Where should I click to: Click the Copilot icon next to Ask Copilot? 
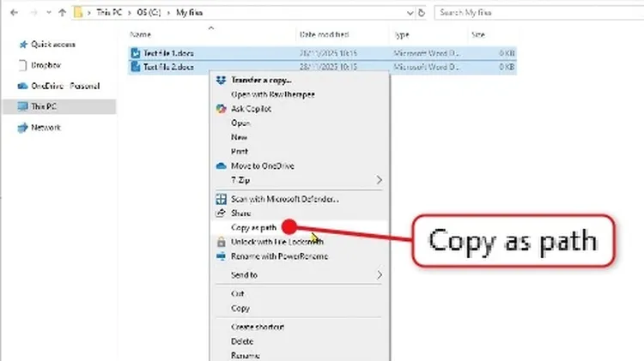click(222, 109)
